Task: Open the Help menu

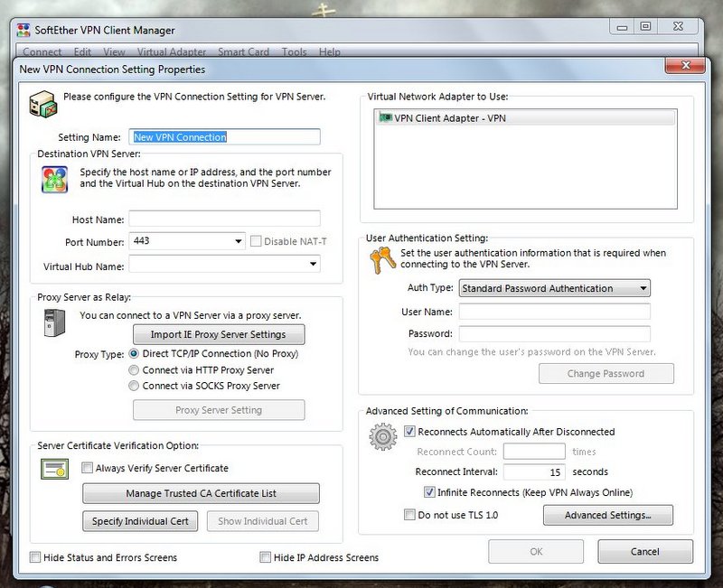Action: (x=330, y=51)
